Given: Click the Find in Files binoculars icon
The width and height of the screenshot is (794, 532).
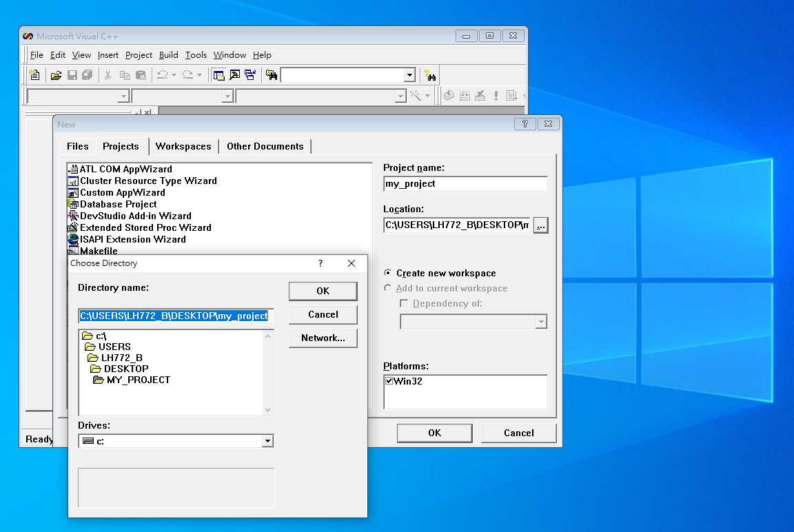Looking at the screenshot, I should click(272, 75).
